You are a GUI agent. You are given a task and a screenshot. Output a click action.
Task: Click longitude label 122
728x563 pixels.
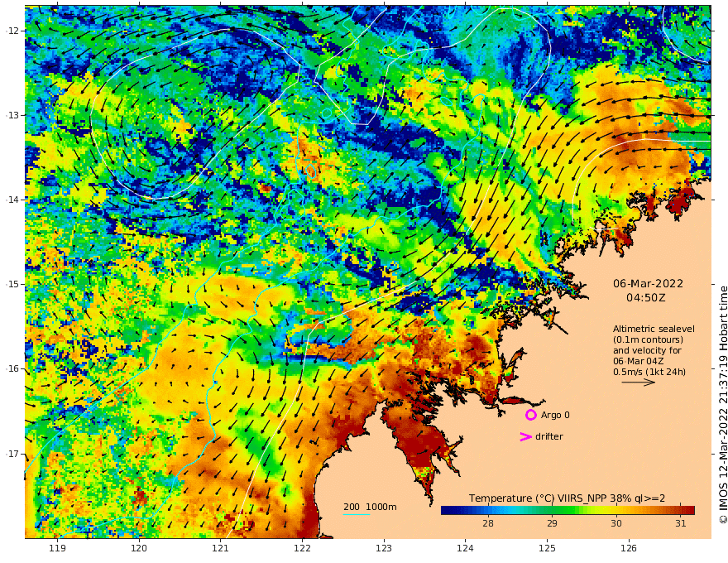tap(302, 548)
